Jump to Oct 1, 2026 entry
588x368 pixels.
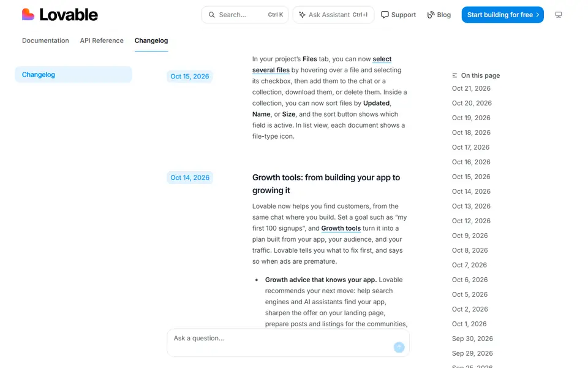pos(469,324)
